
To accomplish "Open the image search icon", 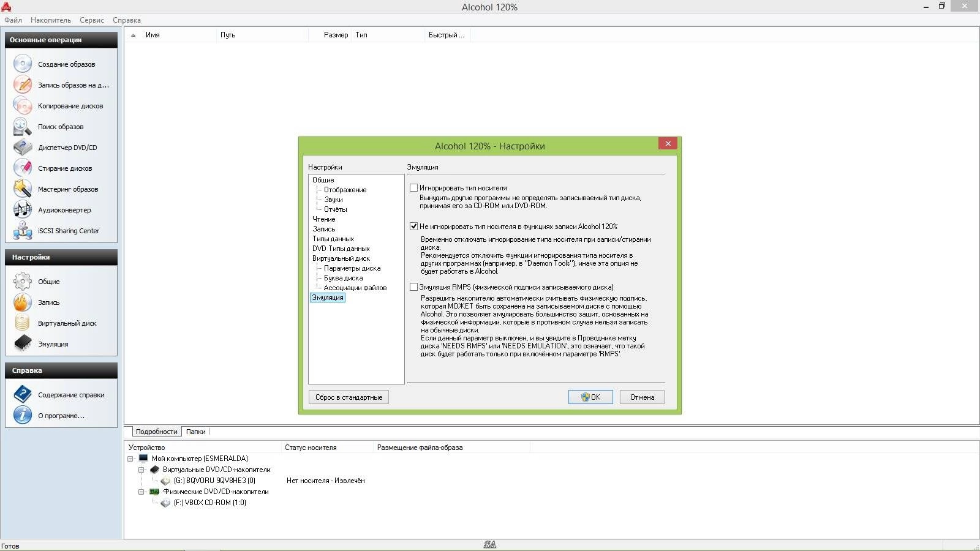I will coord(23,126).
